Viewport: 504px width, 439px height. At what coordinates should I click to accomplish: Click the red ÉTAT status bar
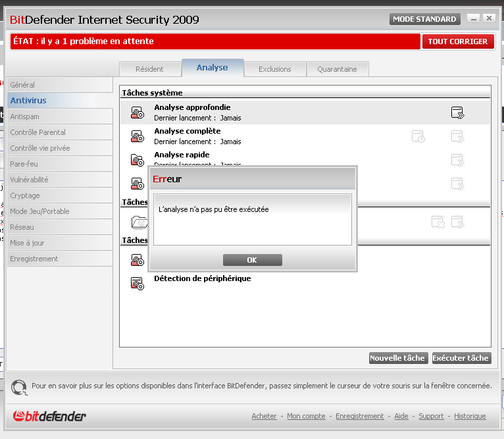pyautogui.click(x=215, y=41)
